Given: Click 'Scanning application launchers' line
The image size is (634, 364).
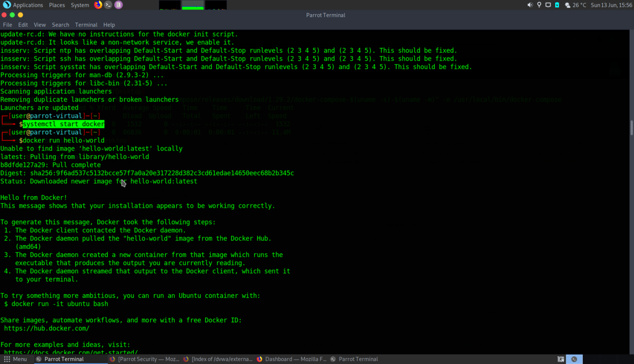Looking at the screenshot, I should pyautogui.click(x=56, y=91).
